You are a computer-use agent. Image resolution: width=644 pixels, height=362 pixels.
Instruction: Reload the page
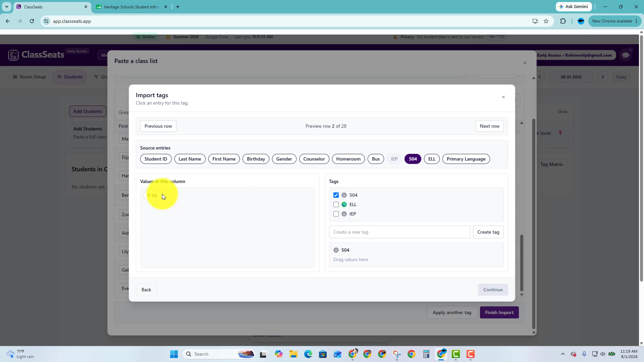[32, 21]
